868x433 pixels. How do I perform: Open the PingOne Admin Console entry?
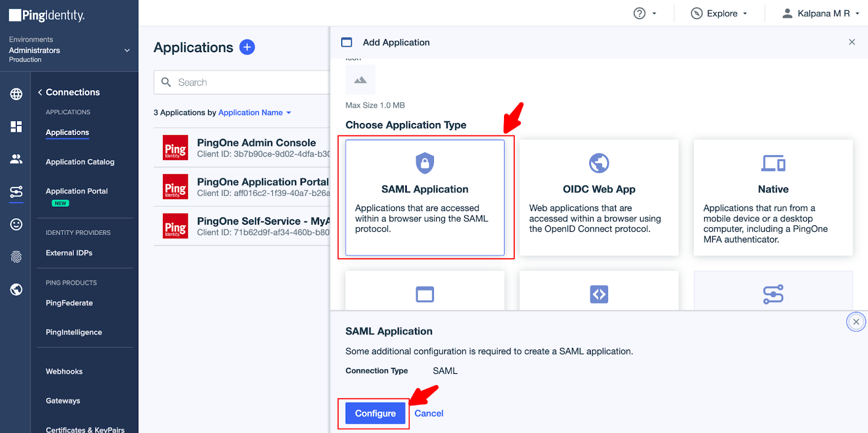point(242,148)
